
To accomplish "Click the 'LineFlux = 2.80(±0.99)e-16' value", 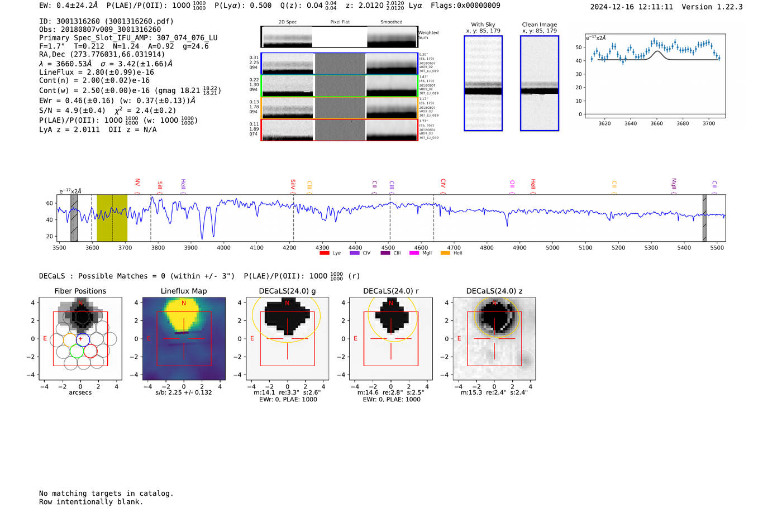I will 97,72.
